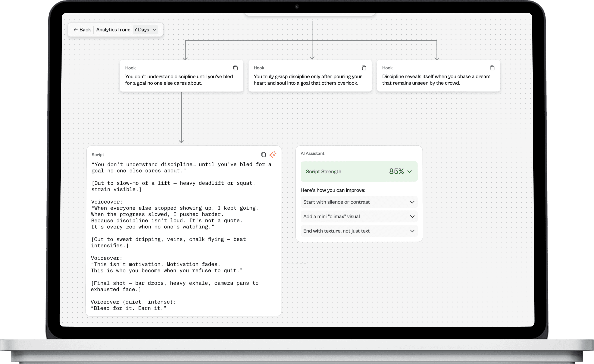Expand 'End with texture, not just text'

pos(412,231)
